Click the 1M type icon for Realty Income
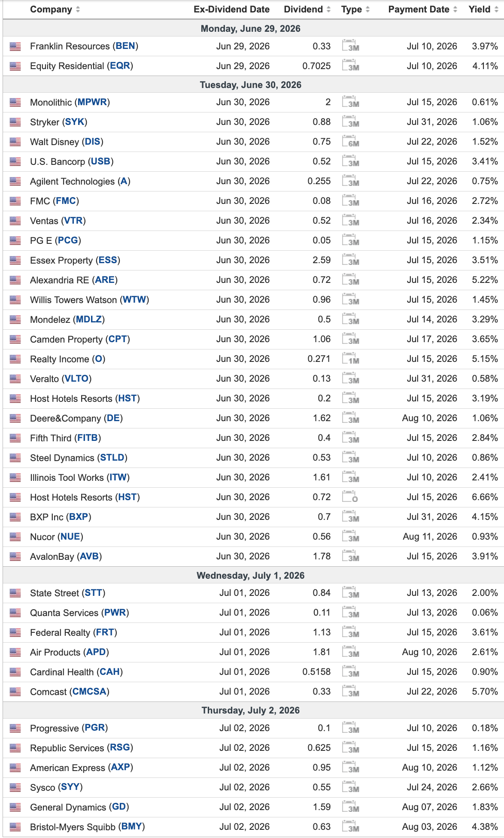The width and height of the screenshot is (504, 838). tap(350, 358)
